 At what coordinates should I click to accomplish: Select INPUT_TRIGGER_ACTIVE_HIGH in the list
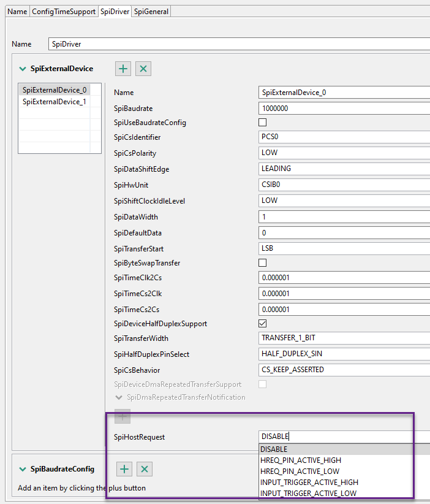tap(309, 483)
